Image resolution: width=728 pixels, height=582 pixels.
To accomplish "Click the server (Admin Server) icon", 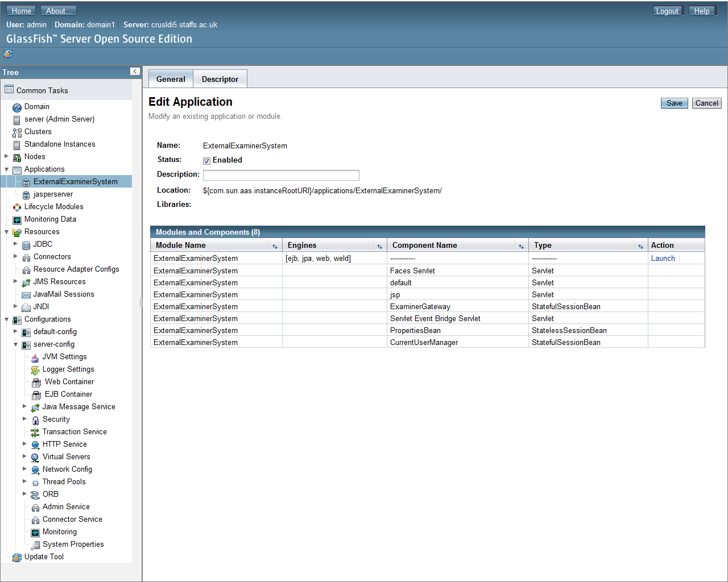I will point(17,119).
